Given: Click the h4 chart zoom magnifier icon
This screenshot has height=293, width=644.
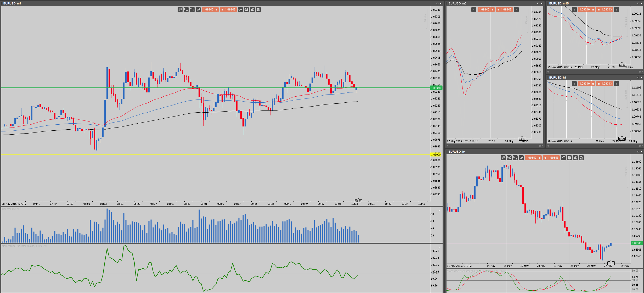Looking at the screenshot, I should [x=503, y=158].
